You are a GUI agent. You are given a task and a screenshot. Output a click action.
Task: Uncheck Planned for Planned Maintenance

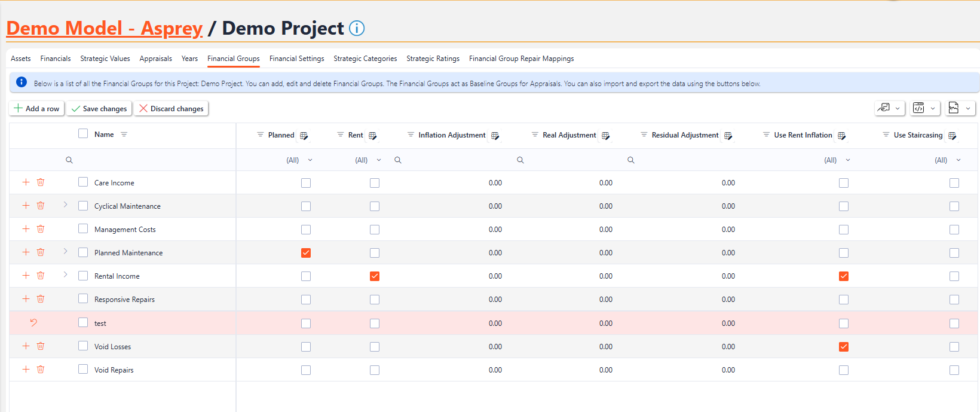coord(306,253)
